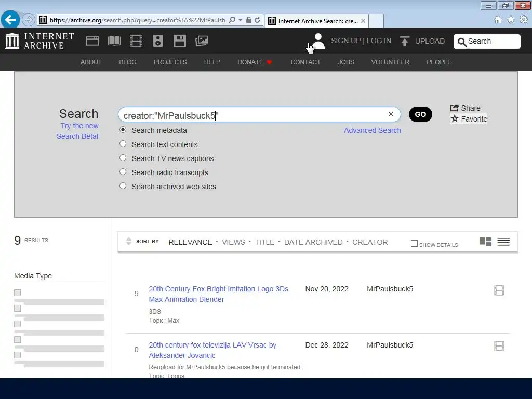This screenshot has height=399, width=532.
Task: Focus the top-right Search box
Action: 487,42
